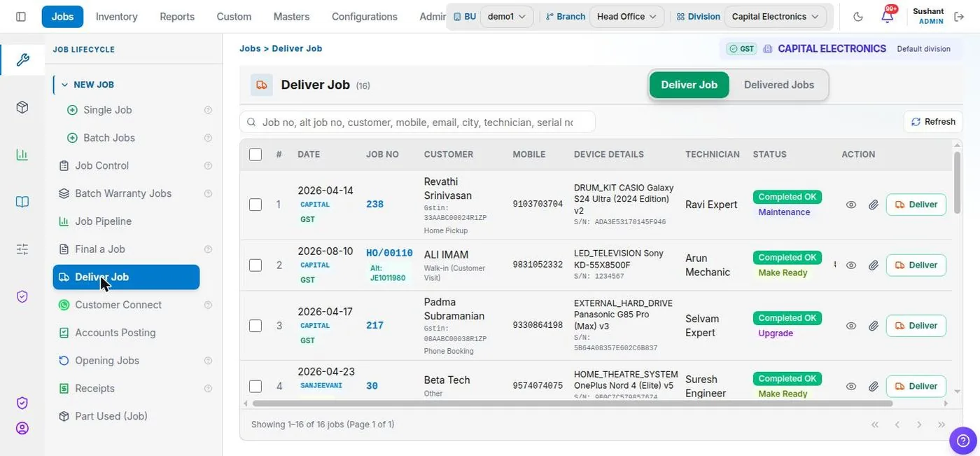Open help icon next to Batch Warranty Jobs
This screenshot has width=980, height=456.
tap(208, 193)
